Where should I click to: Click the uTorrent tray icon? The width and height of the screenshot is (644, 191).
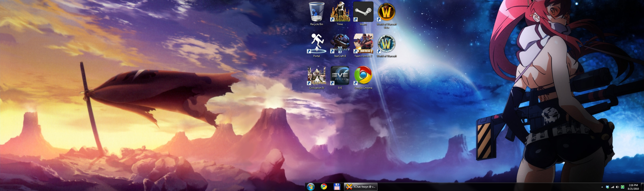click(623, 187)
